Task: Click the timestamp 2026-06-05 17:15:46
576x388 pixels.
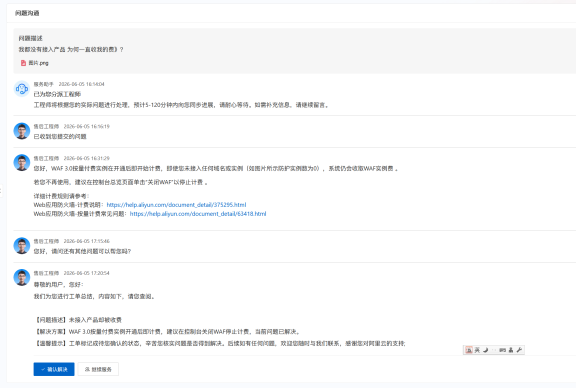Action: (87, 241)
